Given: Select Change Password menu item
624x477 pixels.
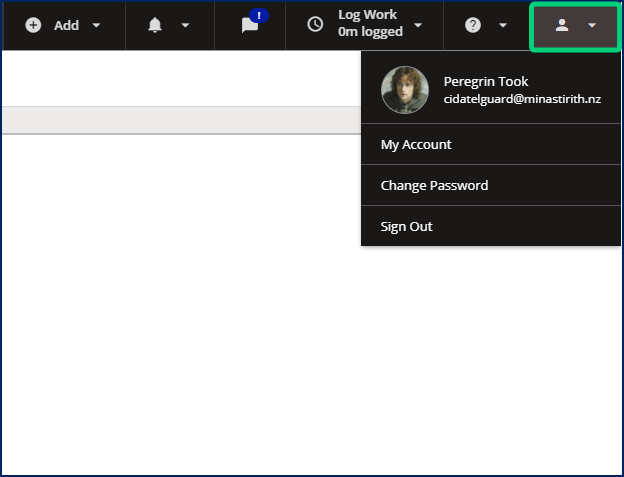Looking at the screenshot, I should point(491,185).
